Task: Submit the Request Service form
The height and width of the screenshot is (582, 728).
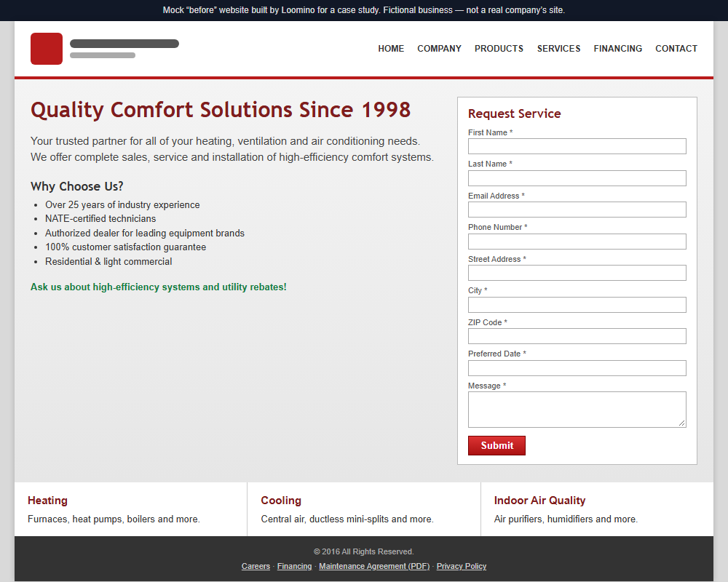Action: click(x=496, y=445)
